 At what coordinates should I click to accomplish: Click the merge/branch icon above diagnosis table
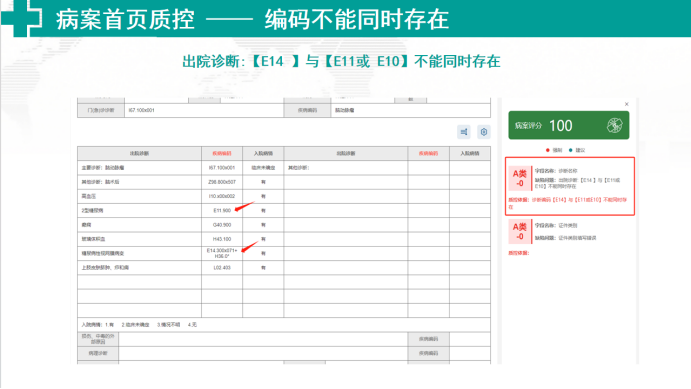tap(464, 132)
